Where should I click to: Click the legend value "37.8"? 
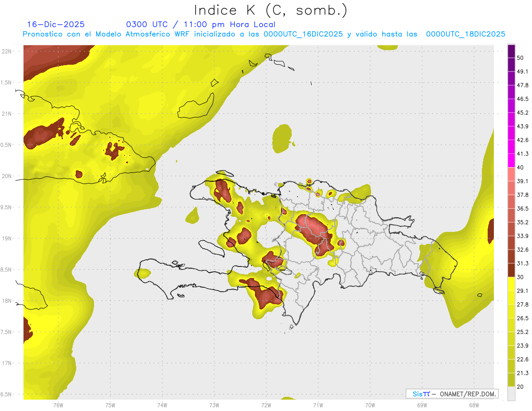pyautogui.click(x=523, y=195)
